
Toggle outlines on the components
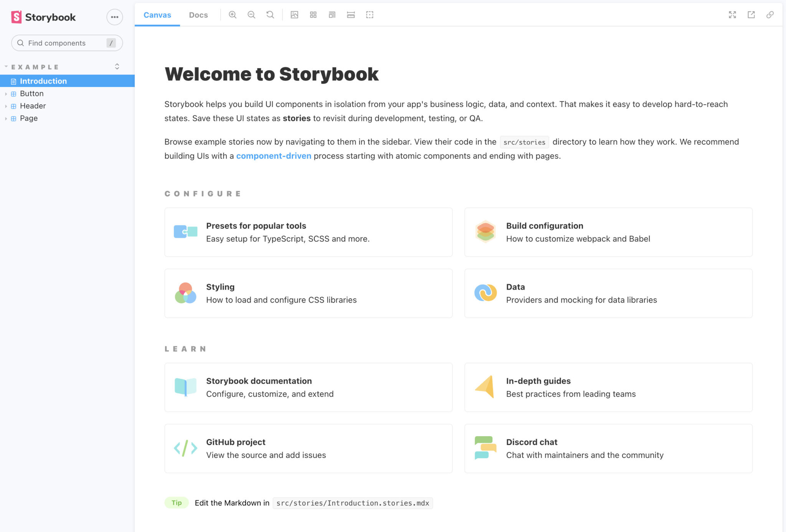(369, 15)
